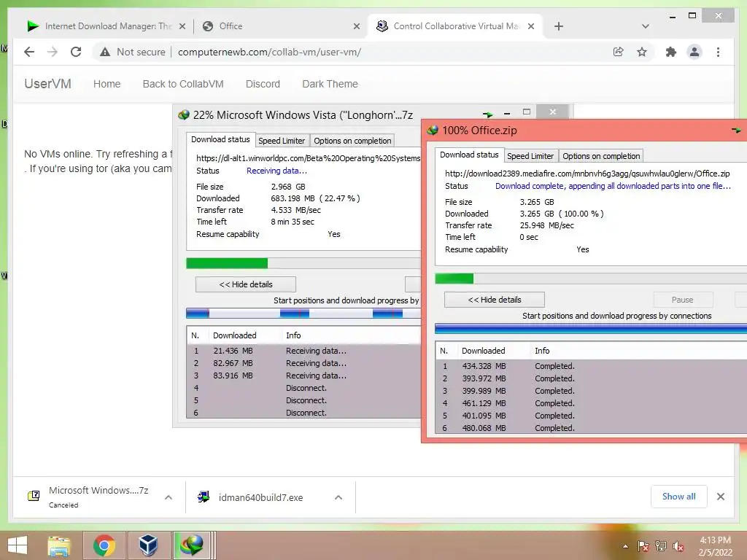Click Vista download green progress bar
Viewport: 747px width, 560px height.
tap(227, 263)
